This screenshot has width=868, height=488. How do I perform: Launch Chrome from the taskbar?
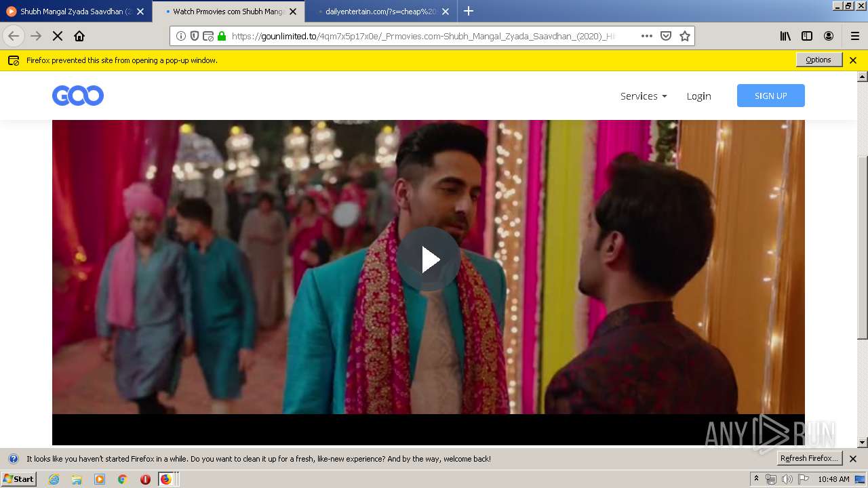tap(123, 479)
